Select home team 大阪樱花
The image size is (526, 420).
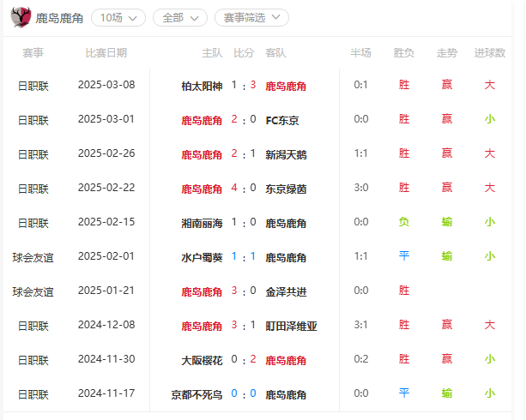point(202,361)
